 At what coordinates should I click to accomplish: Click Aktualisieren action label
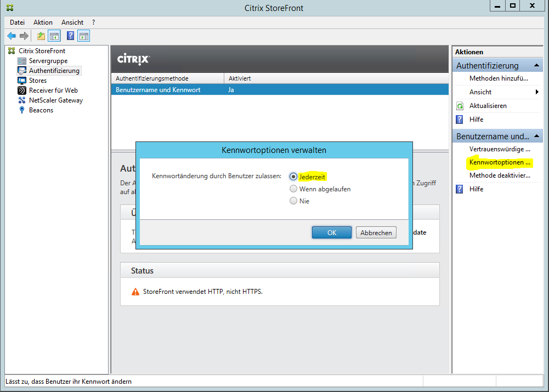(x=488, y=106)
